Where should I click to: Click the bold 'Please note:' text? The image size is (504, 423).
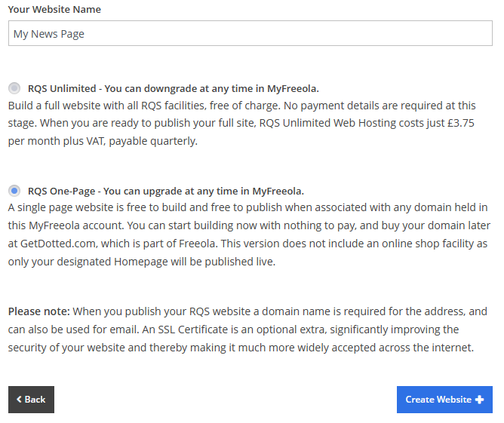[39, 311]
